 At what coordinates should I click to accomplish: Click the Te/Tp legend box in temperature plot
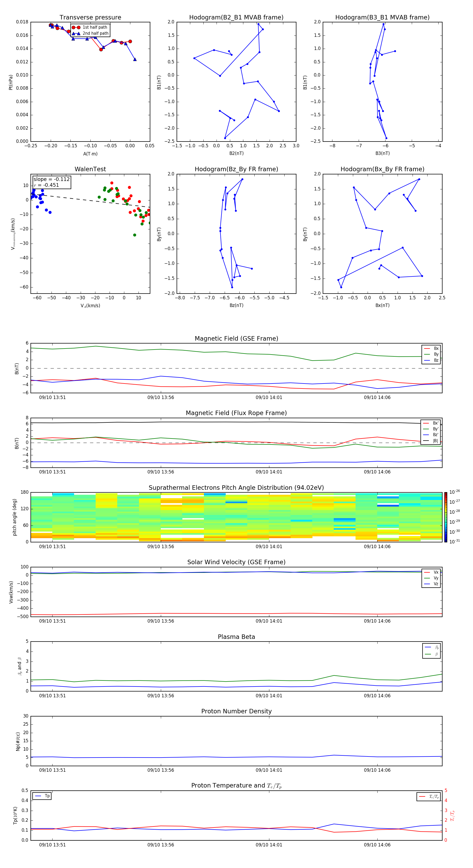pos(429,797)
